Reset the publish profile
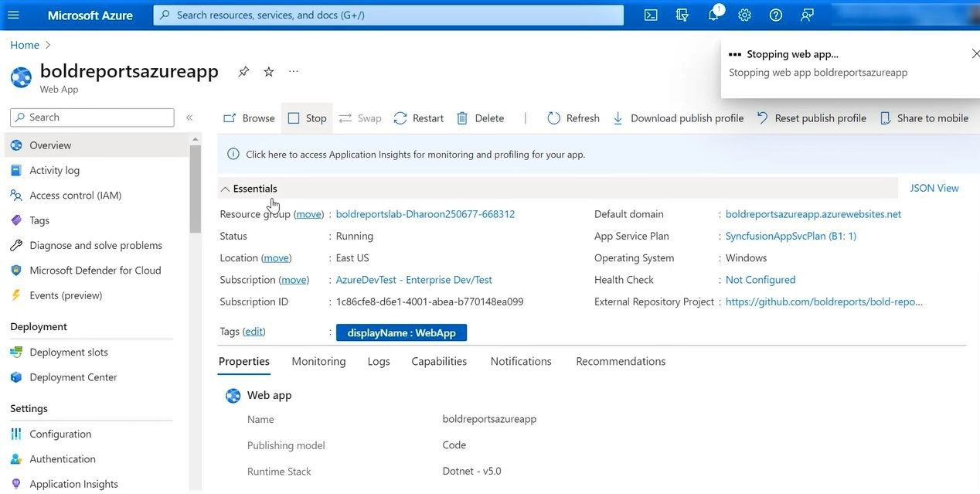The width and height of the screenshot is (980, 494). pos(811,118)
